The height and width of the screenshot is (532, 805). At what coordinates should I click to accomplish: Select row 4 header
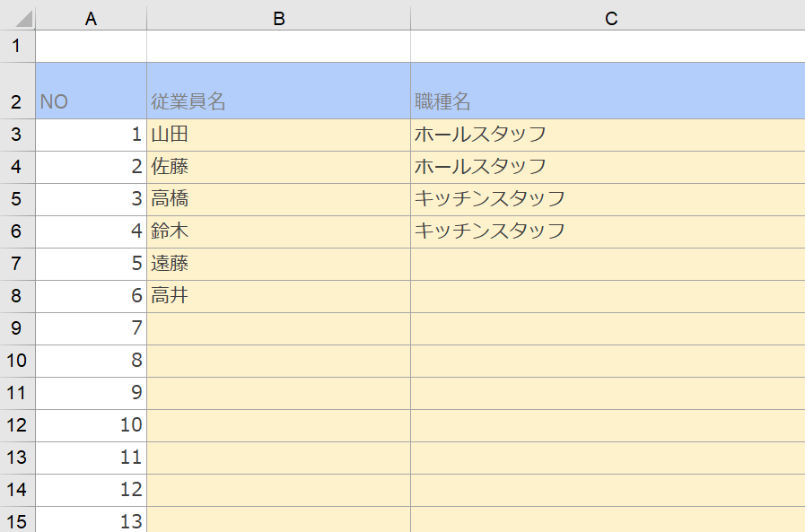[x=17, y=167]
